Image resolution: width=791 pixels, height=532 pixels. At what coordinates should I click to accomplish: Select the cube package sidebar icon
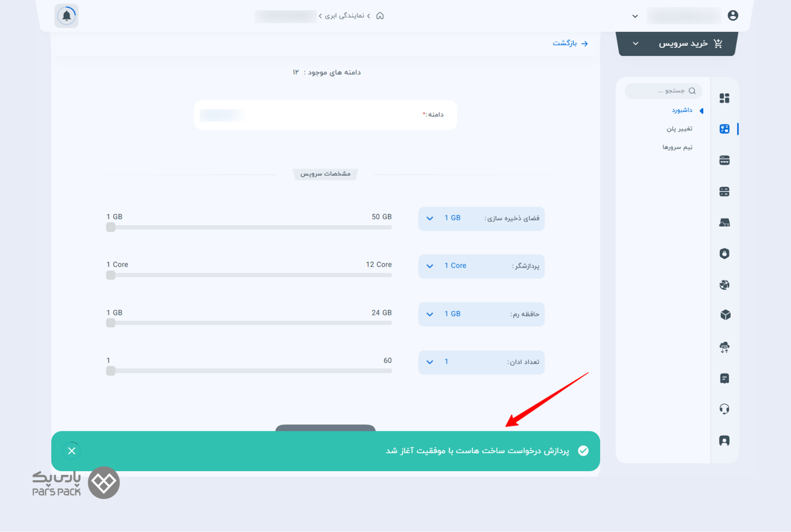point(725,315)
